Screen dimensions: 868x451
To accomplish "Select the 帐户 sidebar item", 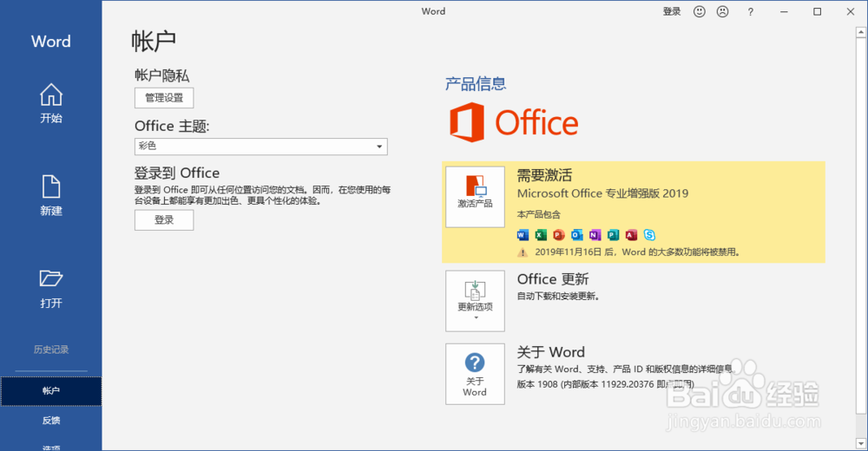I will 51,391.
